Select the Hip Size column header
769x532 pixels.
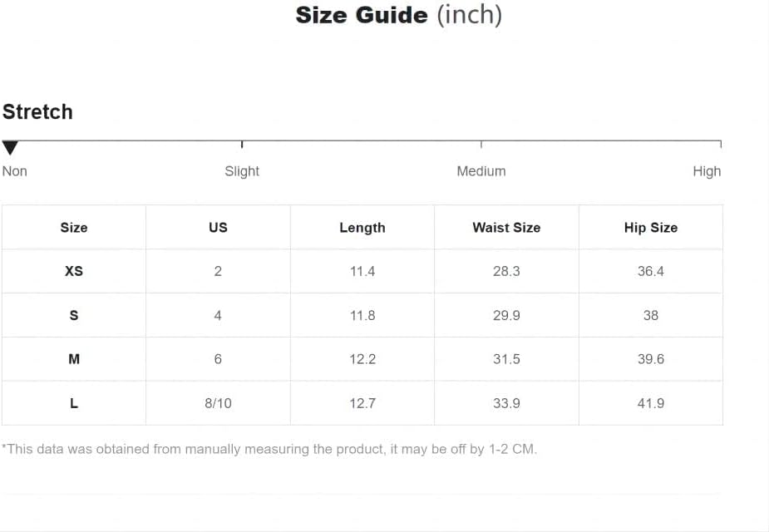[651, 228]
